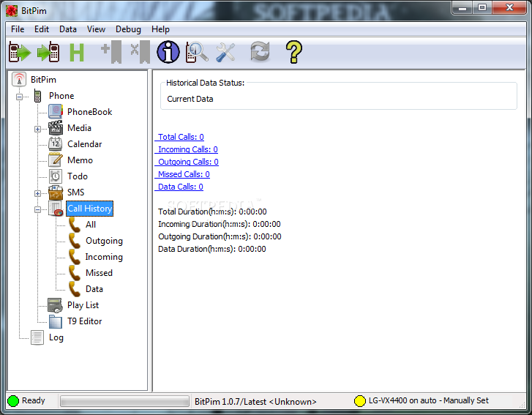
Task: Open the View menu
Action: (96, 29)
